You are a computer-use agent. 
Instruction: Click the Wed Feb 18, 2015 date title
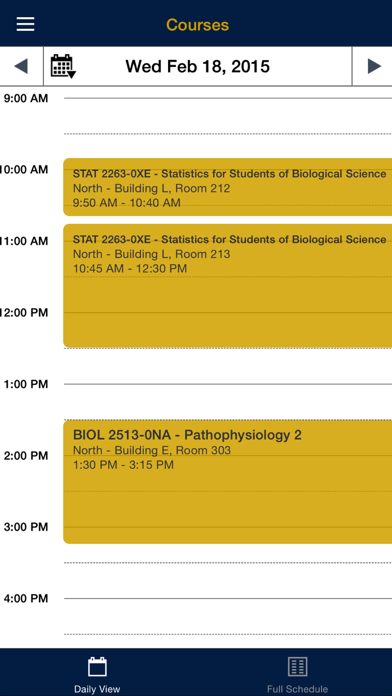tap(198, 66)
